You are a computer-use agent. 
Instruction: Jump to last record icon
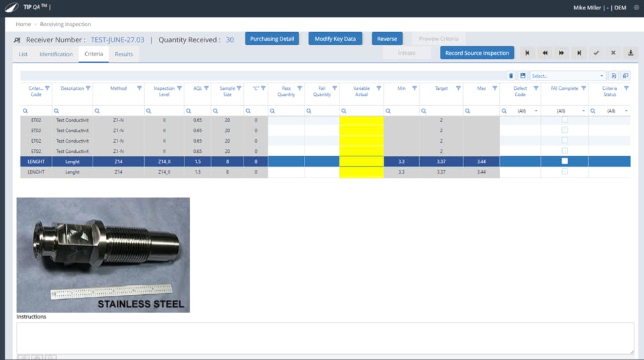pyautogui.click(x=579, y=53)
